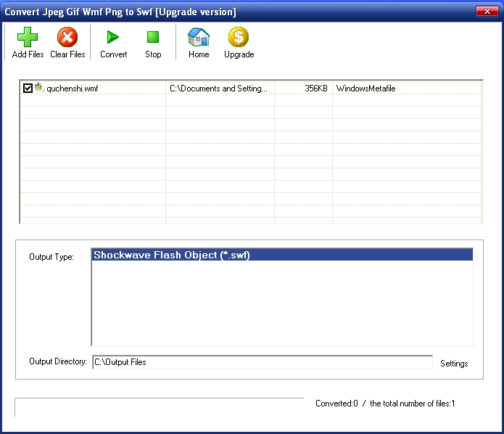Screen dimensions: 504x434
Task: Click the WindowsMetafile type cell
Action: pos(365,89)
